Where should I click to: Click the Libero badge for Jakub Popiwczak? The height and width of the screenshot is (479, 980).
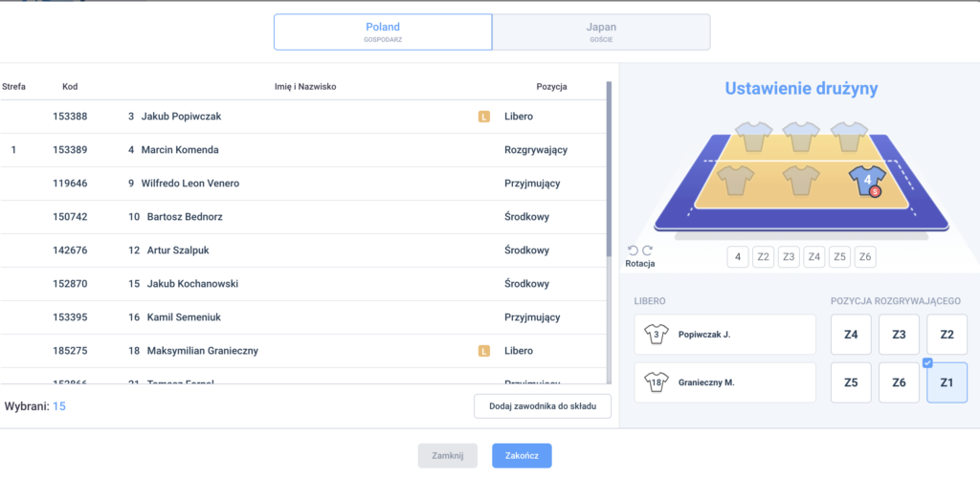[484, 117]
